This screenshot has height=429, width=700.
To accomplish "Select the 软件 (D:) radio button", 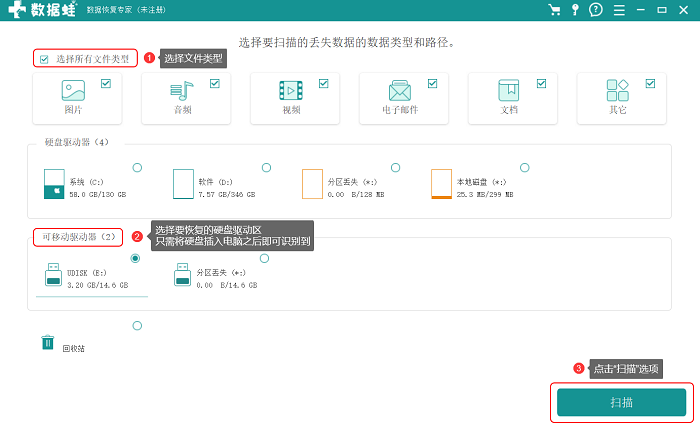I will click(x=266, y=167).
